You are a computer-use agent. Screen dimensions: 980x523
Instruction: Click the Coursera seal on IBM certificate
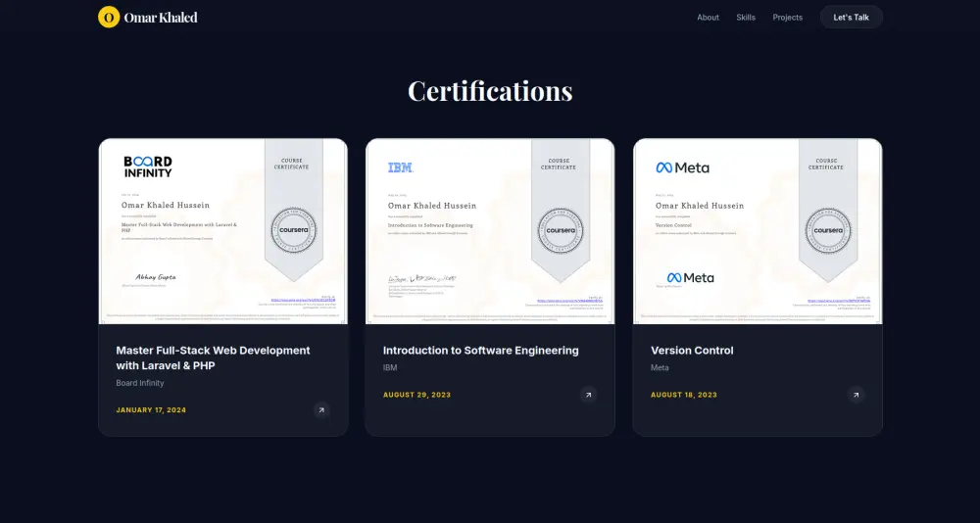561,230
